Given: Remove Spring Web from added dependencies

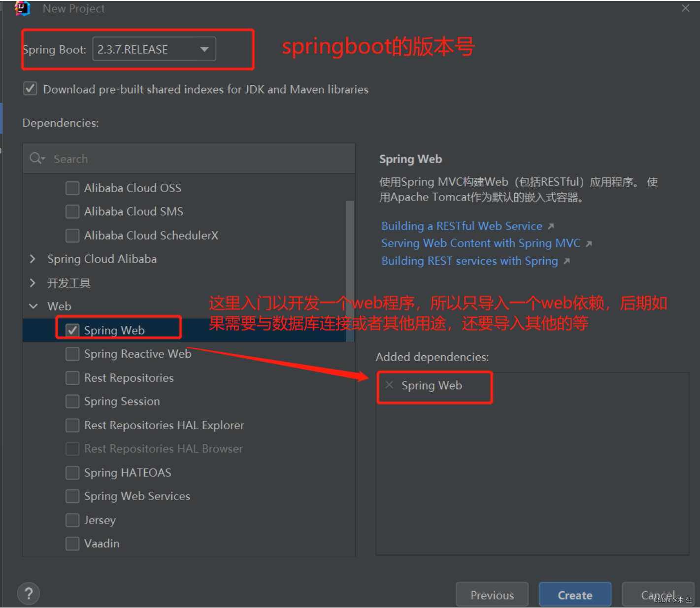Looking at the screenshot, I should pyautogui.click(x=389, y=385).
